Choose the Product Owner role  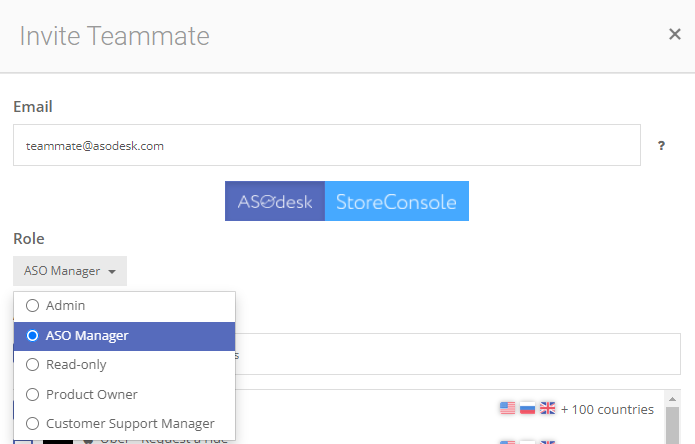point(124,394)
